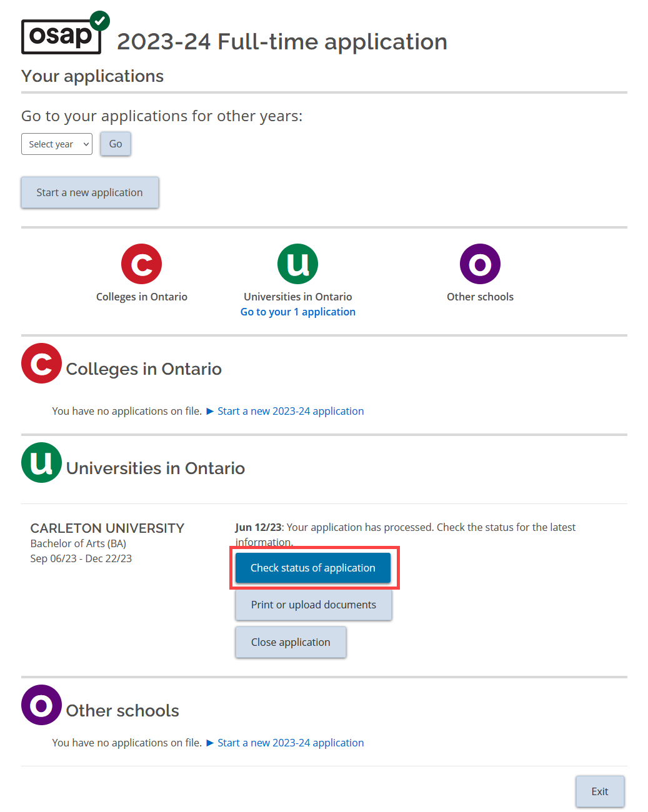Start a new 2023-24 Other schools application
Image resolution: width=648 pixels, height=812 pixels.
[291, 743]
